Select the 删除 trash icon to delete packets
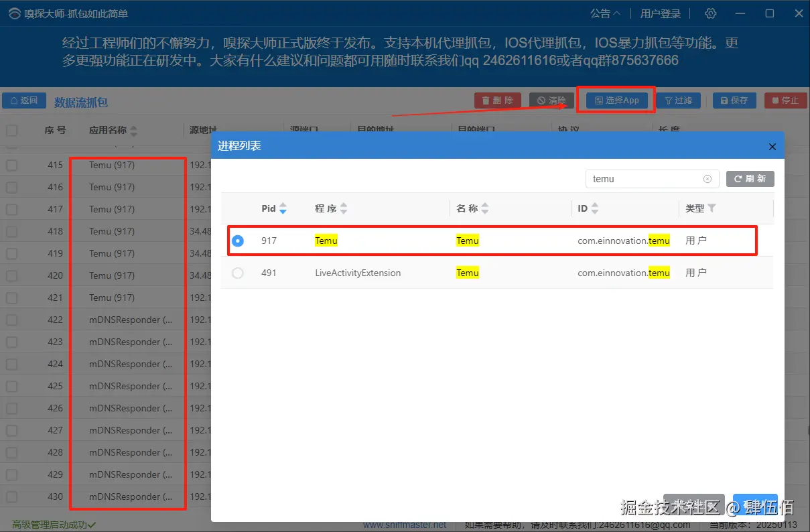 [486, 99]
